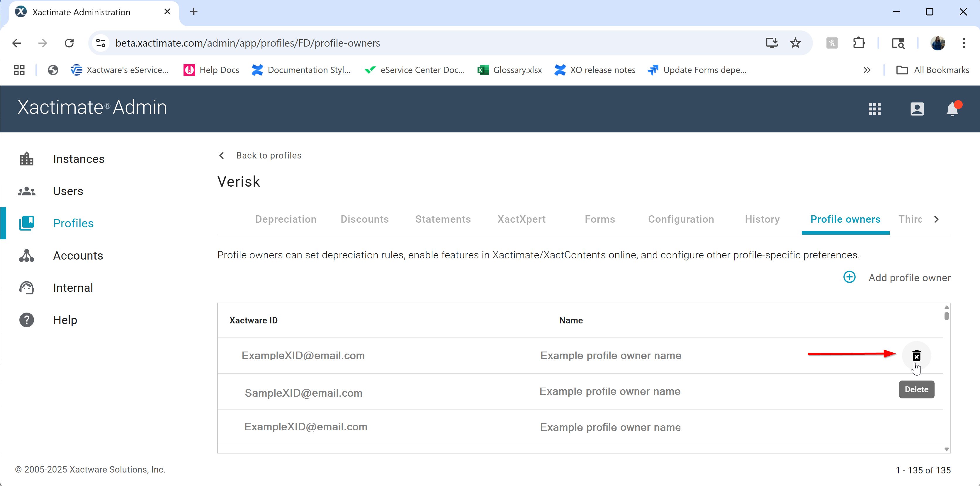
Task: Click the table scrollbar up arrow
Action: [947, 307]
